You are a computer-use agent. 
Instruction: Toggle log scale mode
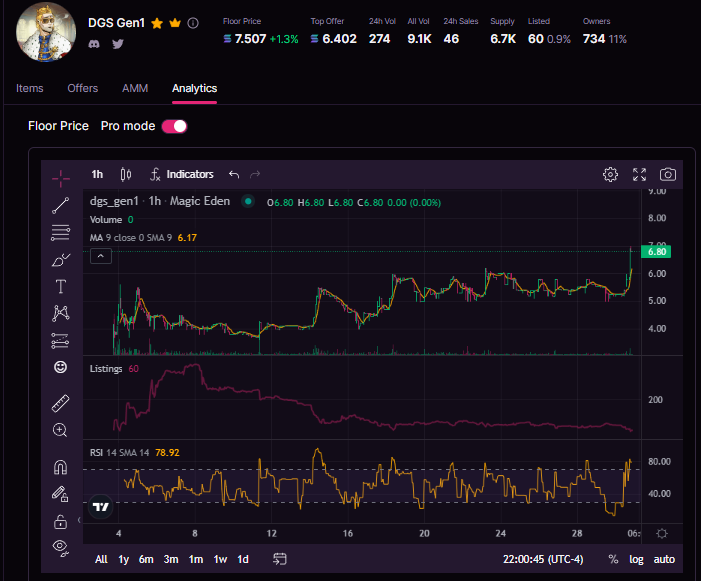[636, 560]
